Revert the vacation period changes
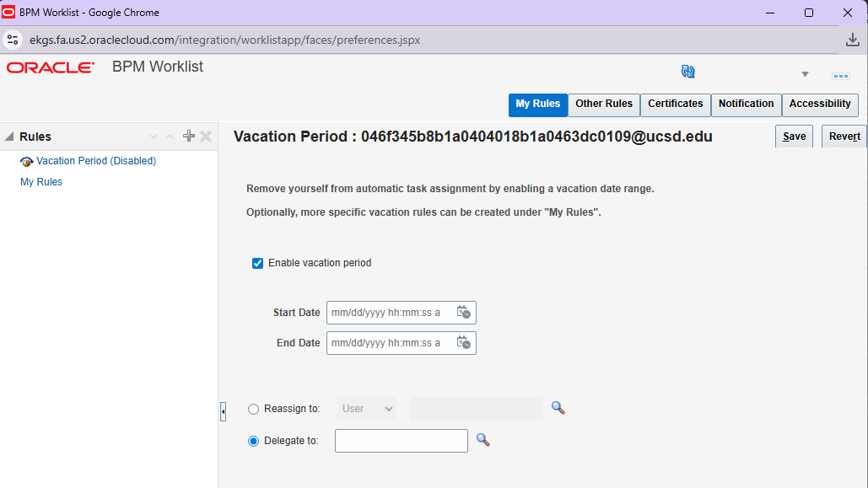 point(844,136)
